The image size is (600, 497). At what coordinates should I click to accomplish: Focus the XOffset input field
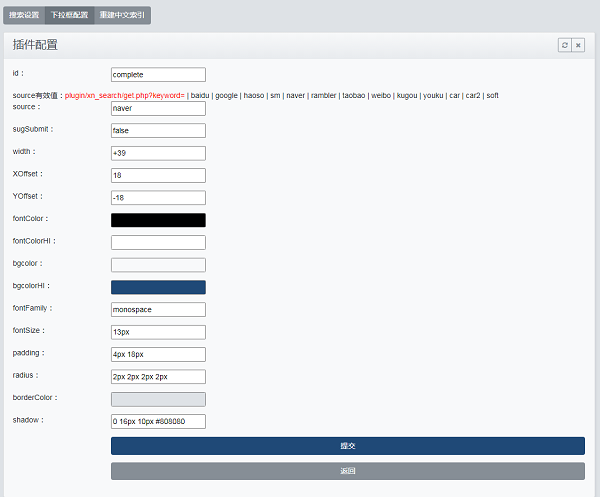pyautogui.click(x=158, y=175)
